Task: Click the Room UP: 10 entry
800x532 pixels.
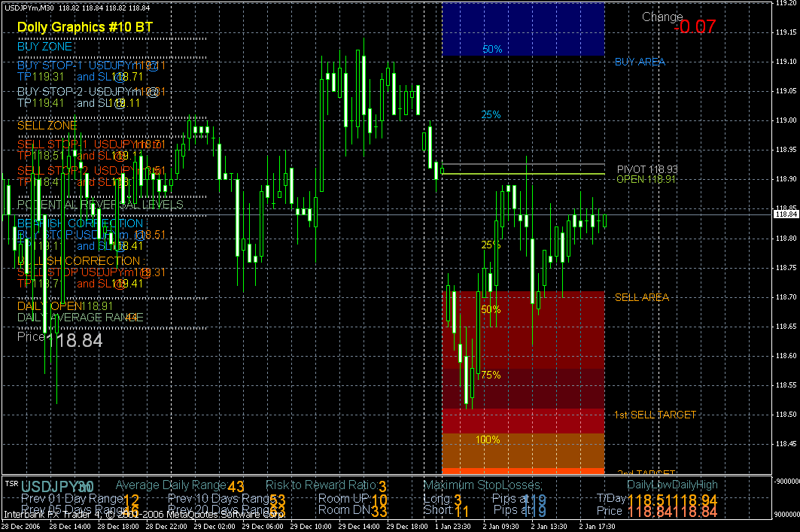Action: pyautogui.click(x=352, y=500)
